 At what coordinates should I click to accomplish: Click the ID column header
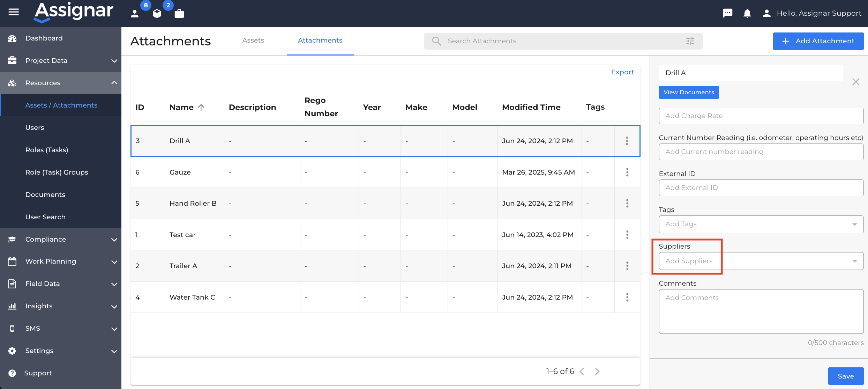[140, 107]
